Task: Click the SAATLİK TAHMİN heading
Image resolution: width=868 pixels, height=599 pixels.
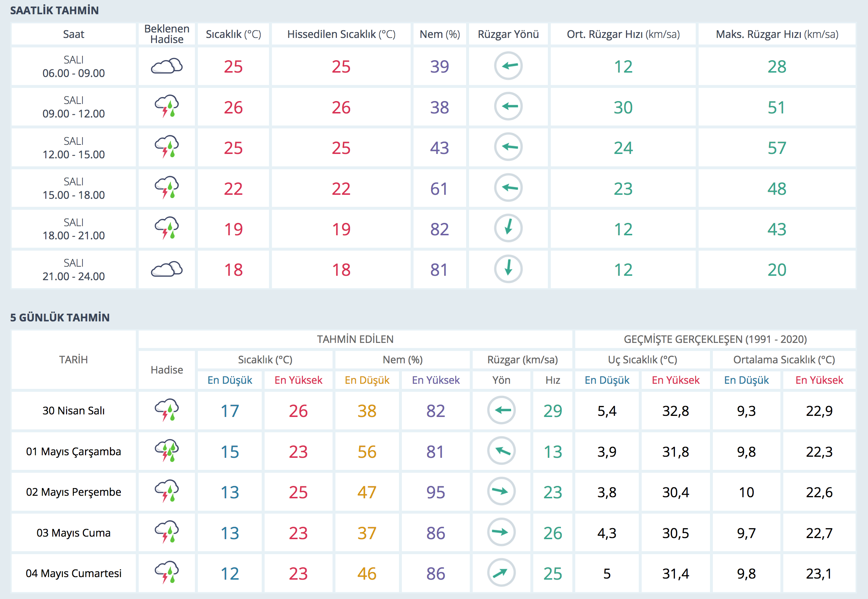Action: (54, 11)
